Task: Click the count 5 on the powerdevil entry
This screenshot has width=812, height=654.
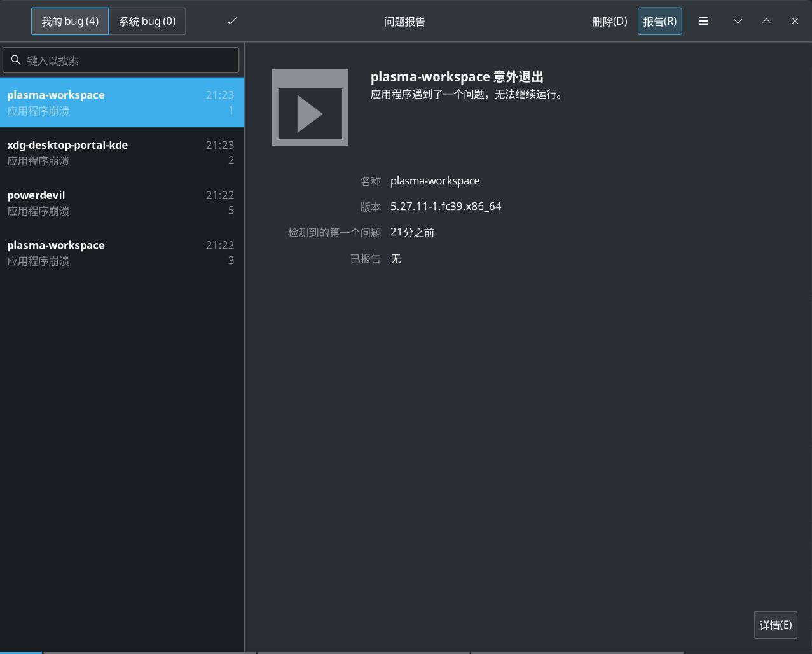Action: pyautogui.click(x=231, y=211)
